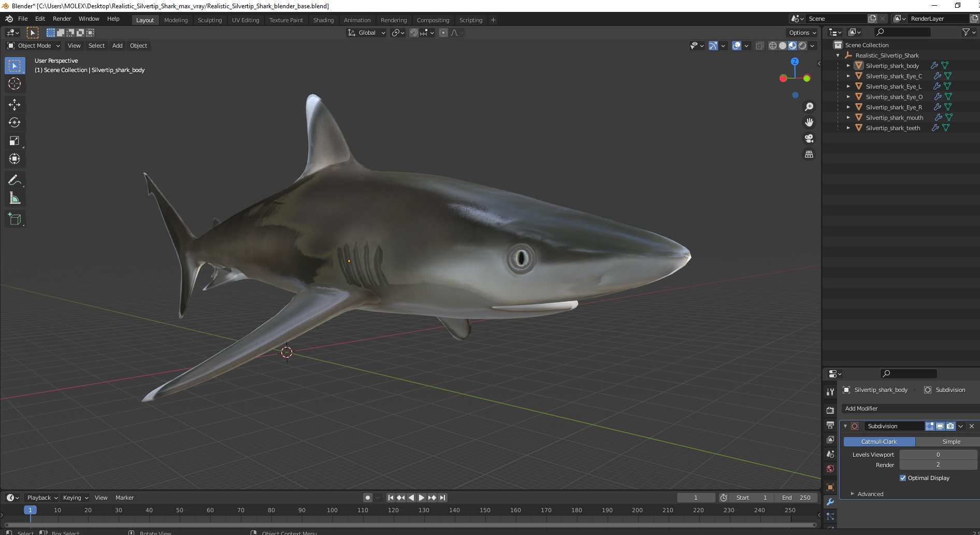This screenshot has width=980, height=535.
Task: Switch to rendered viewport shading
Action: point(802,46)
